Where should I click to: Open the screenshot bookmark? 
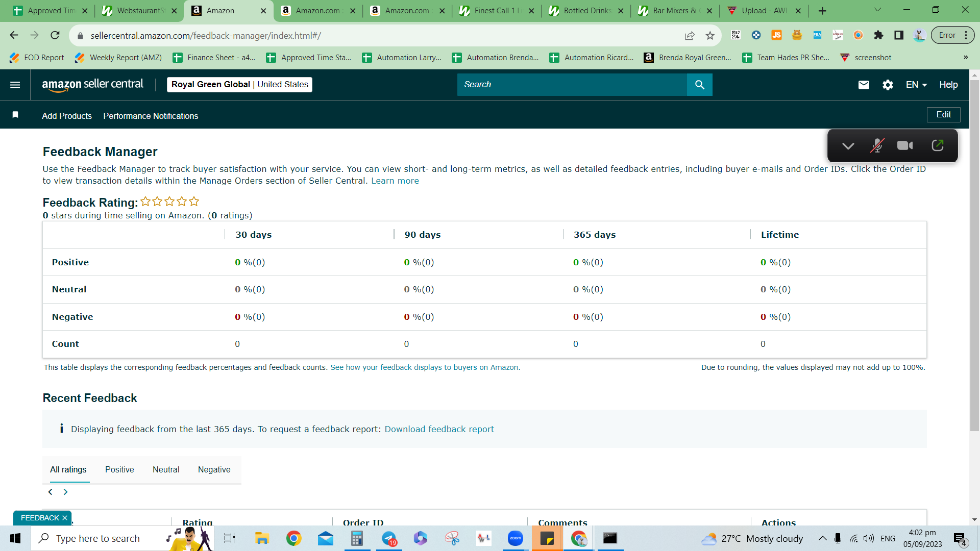tap(866, 58)
